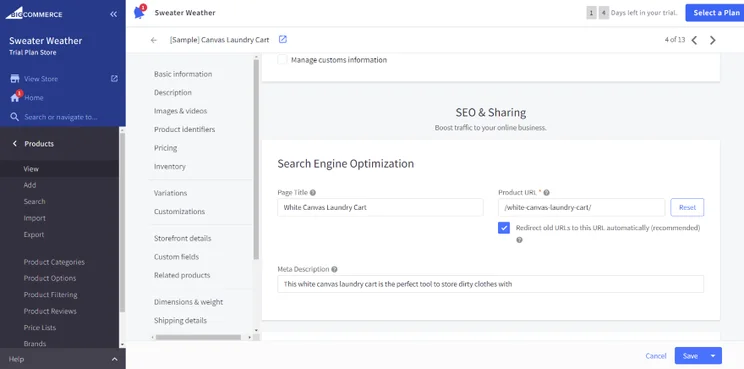The height and width of the screenshot is (369, 744).
Task: Jump to Shipping details section
Action: pyautogui.click(x=180, y=321)
